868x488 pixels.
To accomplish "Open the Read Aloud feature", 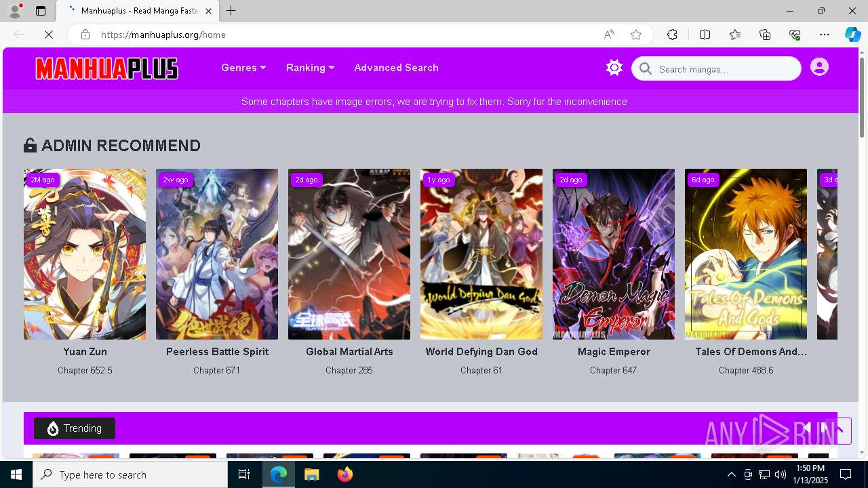I will [x=609, y=35].
